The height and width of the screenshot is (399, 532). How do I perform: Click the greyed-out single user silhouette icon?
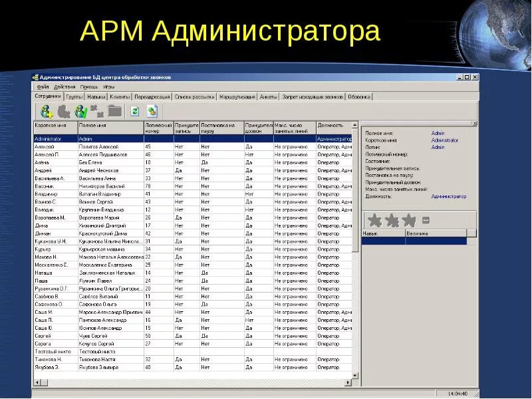pyautogui.click(x=64, y=111)
